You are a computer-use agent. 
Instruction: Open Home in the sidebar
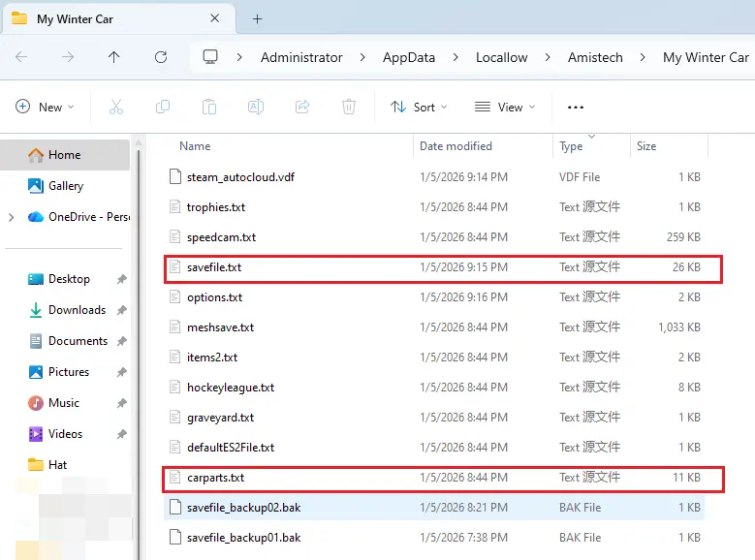pos(65,155)
